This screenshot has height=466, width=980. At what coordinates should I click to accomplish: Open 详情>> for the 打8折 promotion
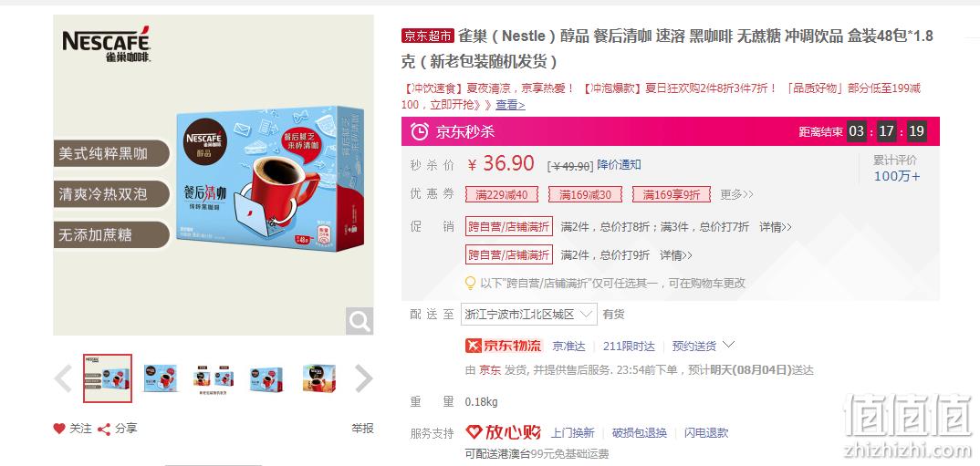click(776, 227)
